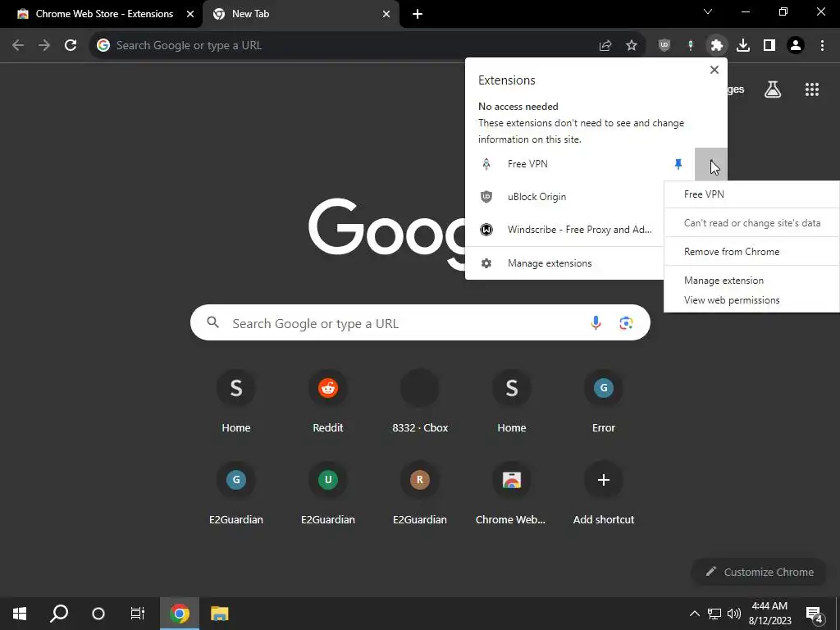Open the Reddit shortcut

[328, 400]
